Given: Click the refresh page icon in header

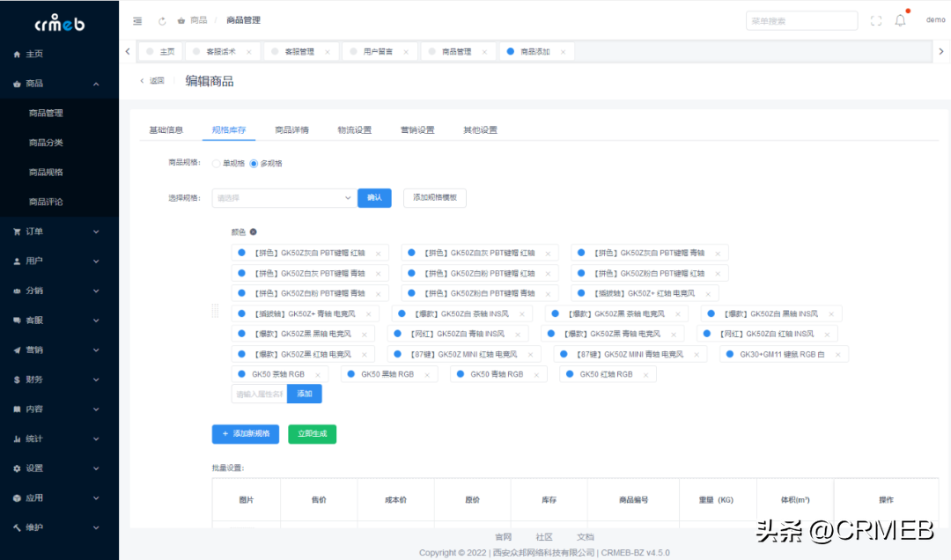Looking at the screenshot, I should 162,20.
